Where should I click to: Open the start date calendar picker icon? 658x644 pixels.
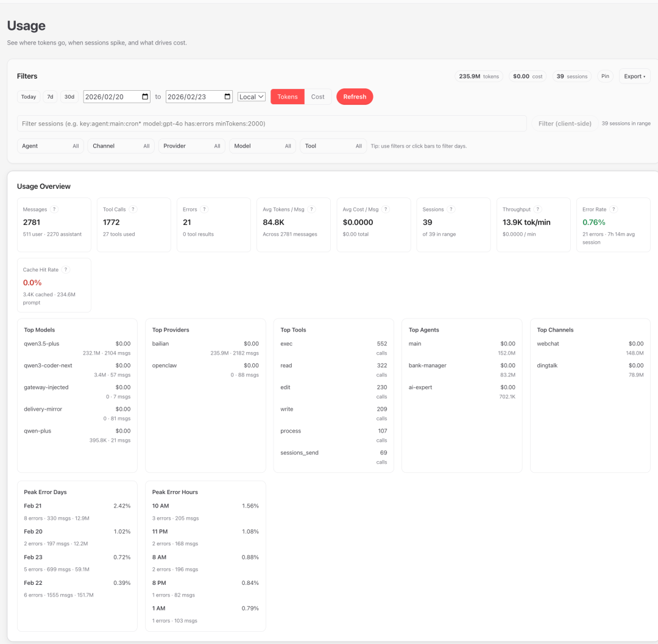145,97
